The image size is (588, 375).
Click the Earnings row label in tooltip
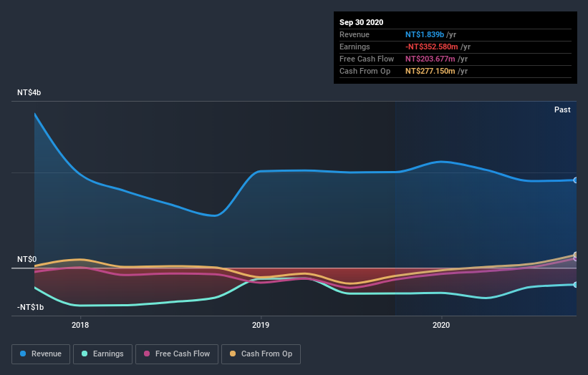pos(355,47)
